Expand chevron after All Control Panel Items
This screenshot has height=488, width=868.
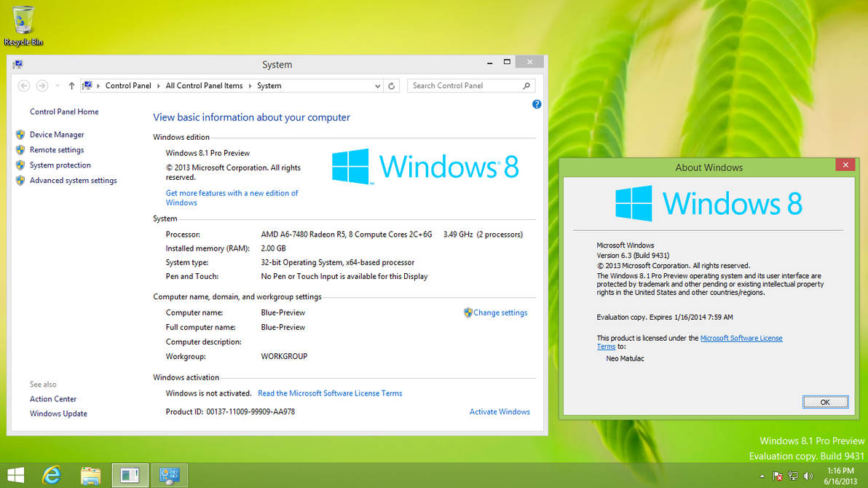pyautogui.click(x=250, y=86)
